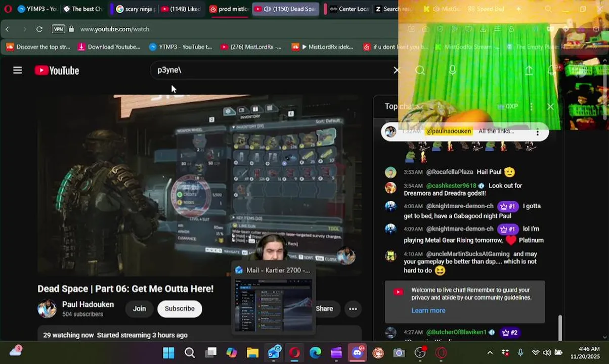Screen dimensions: 609x364
Task: Open 'YTMP3 - YouTube t...' bookmark
Action: 181,47
